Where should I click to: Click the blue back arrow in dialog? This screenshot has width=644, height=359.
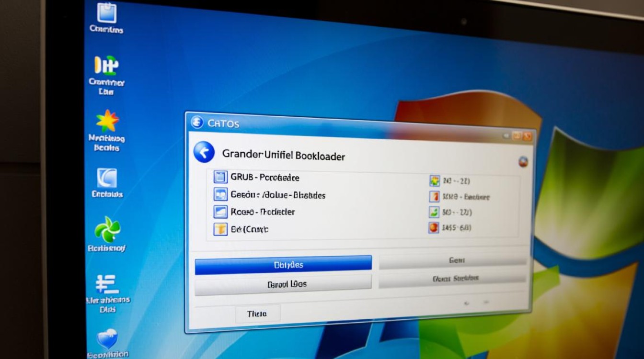pyautogui.click(x=204, y=152)
